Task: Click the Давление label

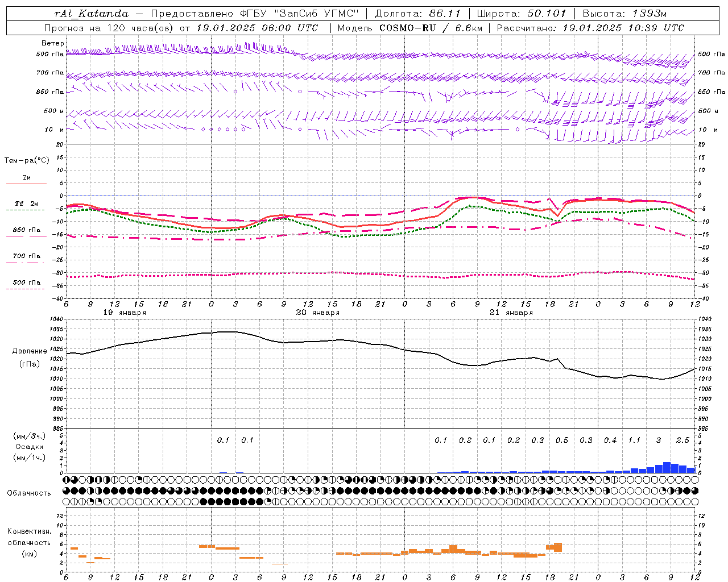Action: click(30, 351)
